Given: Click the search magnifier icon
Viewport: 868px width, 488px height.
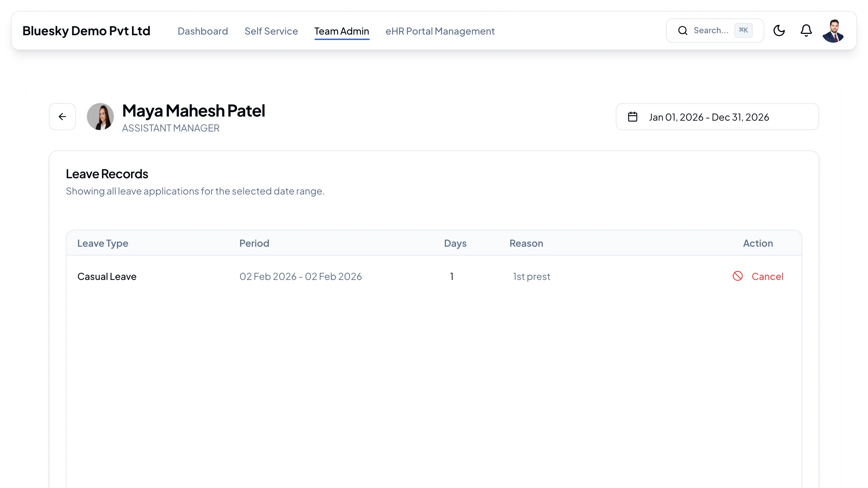Looking at the screenshot, I should [x=683, y=30].
